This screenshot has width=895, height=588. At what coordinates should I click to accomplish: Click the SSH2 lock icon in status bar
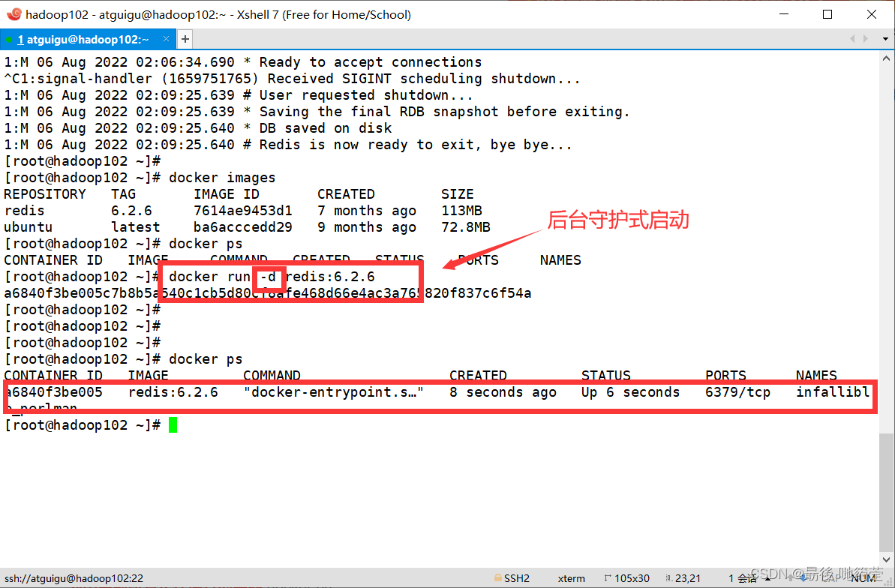point(497,578)
